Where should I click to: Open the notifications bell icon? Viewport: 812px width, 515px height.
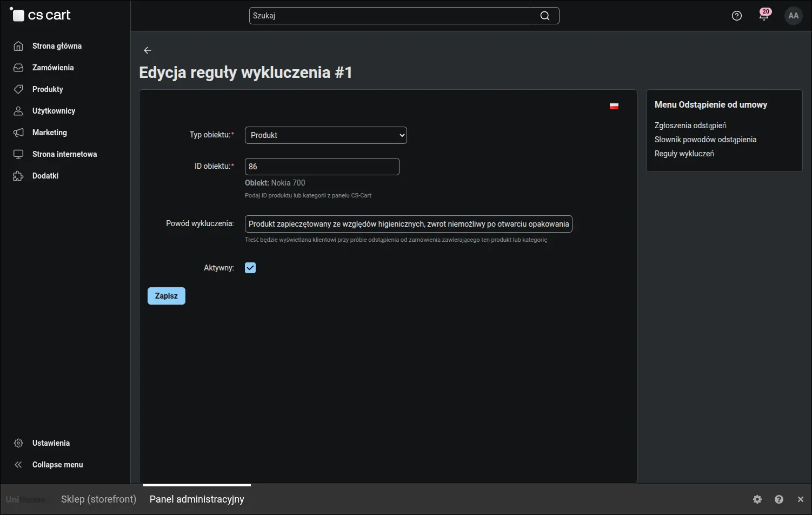pyautogui.click(x=764, y=15)
